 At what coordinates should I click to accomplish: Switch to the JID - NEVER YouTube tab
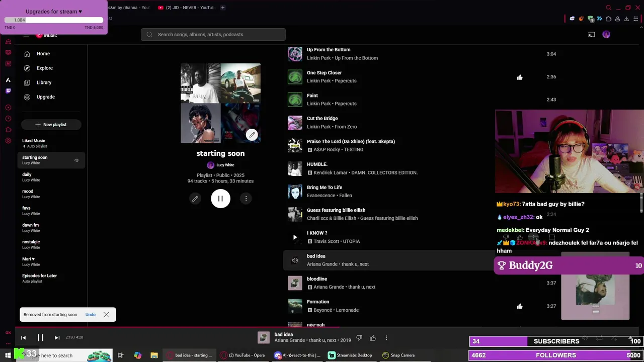[186, 8]
